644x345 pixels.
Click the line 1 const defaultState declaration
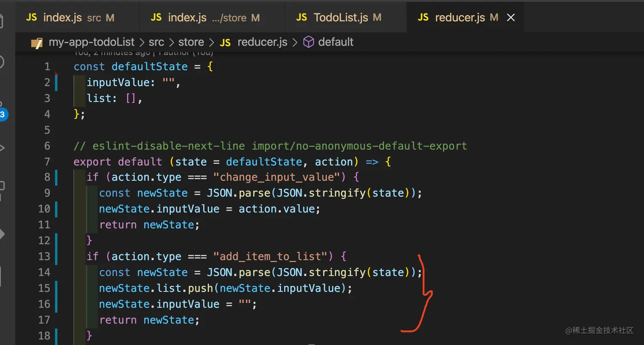(x=143, y=67)
